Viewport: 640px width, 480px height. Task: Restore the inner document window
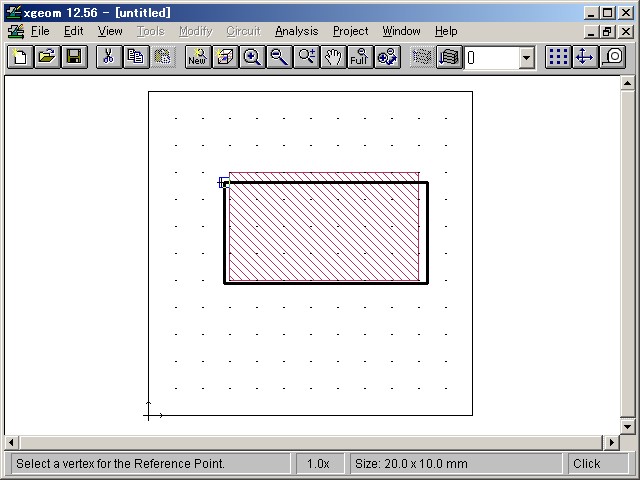pyautogui.click(x=608, y=32)
